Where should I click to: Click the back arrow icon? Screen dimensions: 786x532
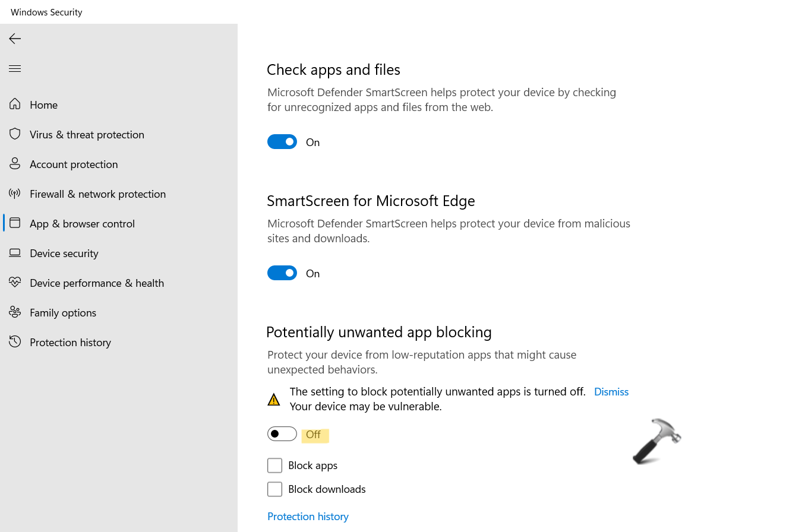click(15, 39)
